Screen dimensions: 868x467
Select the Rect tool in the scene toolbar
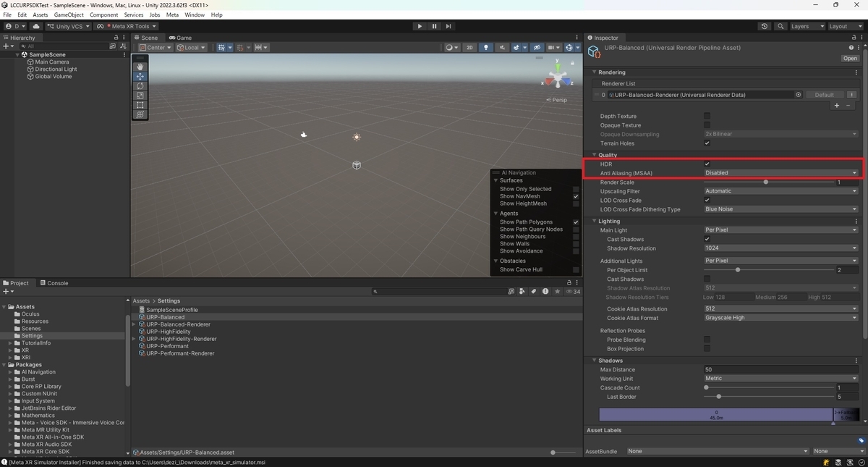click(140, 105)
